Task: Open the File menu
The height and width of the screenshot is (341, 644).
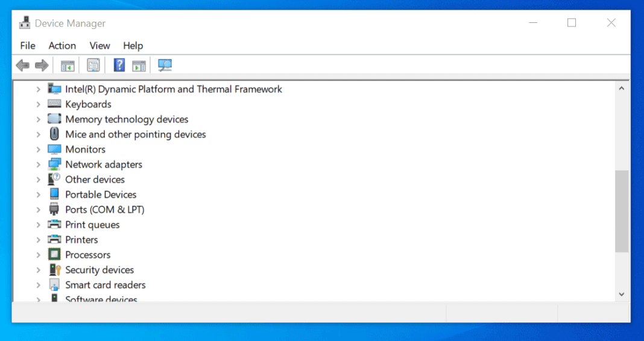Action: (28, 46)
